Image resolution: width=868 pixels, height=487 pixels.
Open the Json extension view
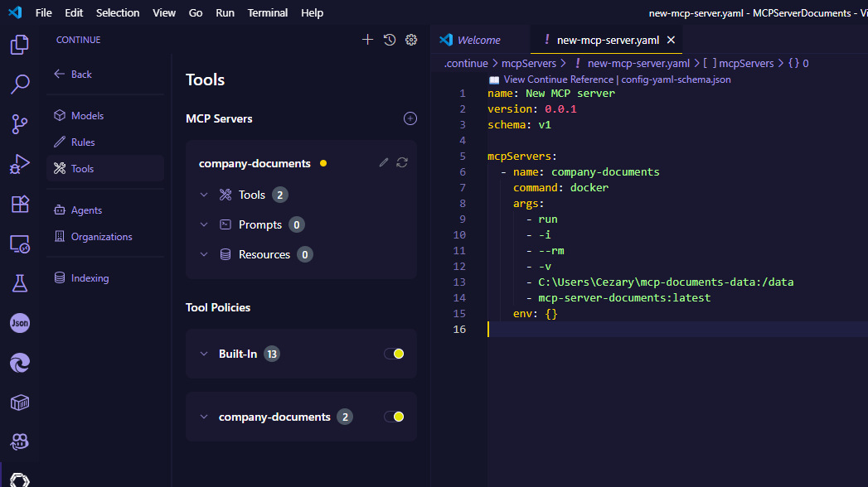coord(19,323)
